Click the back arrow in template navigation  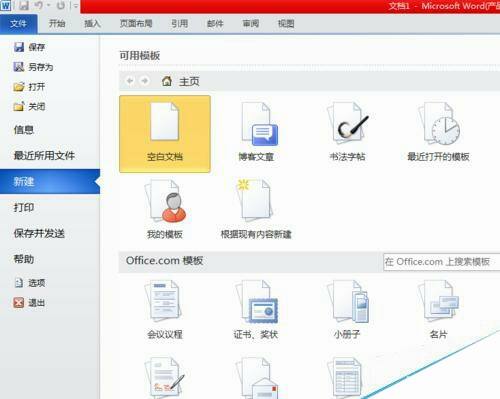pos(130,81)
